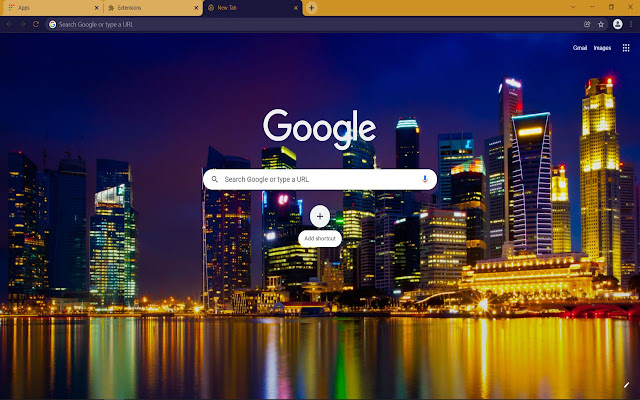
Task: Click the Add shortcut label
Action: [320, 238]
